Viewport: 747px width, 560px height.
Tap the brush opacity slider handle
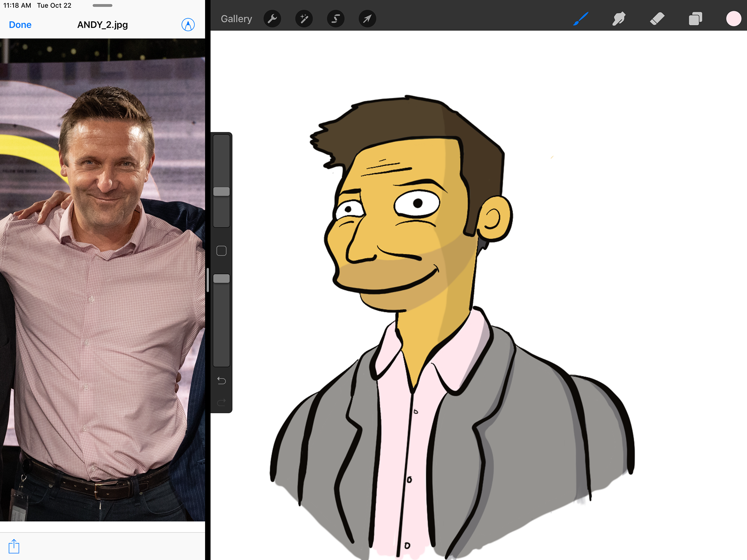click(x=221, y=279)
